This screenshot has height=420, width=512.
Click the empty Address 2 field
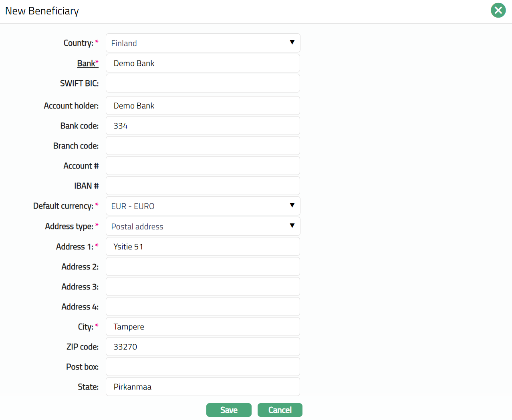coord(203,267)
